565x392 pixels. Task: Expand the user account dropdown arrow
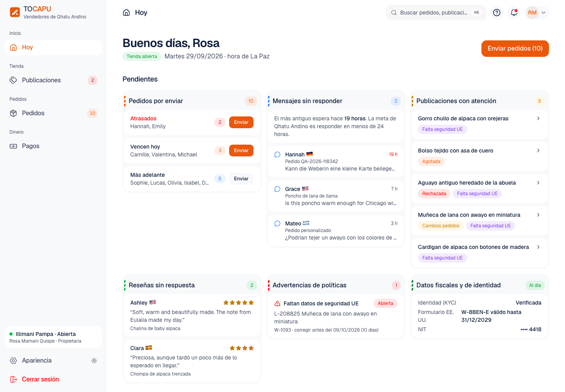(543, 13)
